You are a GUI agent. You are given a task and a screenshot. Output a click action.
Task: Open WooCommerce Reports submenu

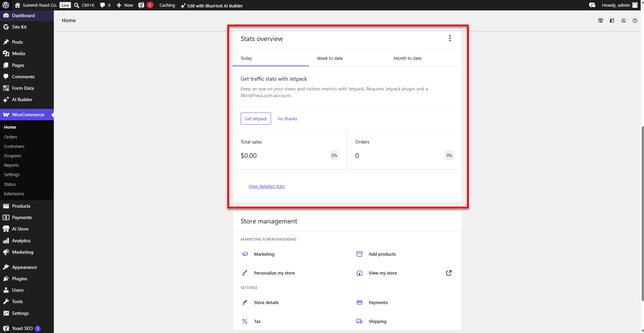tap(11, 165)
